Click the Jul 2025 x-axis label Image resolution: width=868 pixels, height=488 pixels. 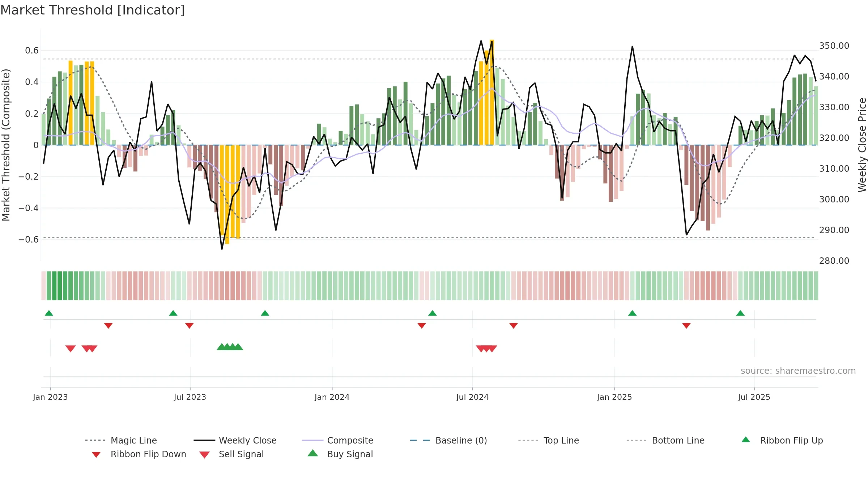pos(754,397)
